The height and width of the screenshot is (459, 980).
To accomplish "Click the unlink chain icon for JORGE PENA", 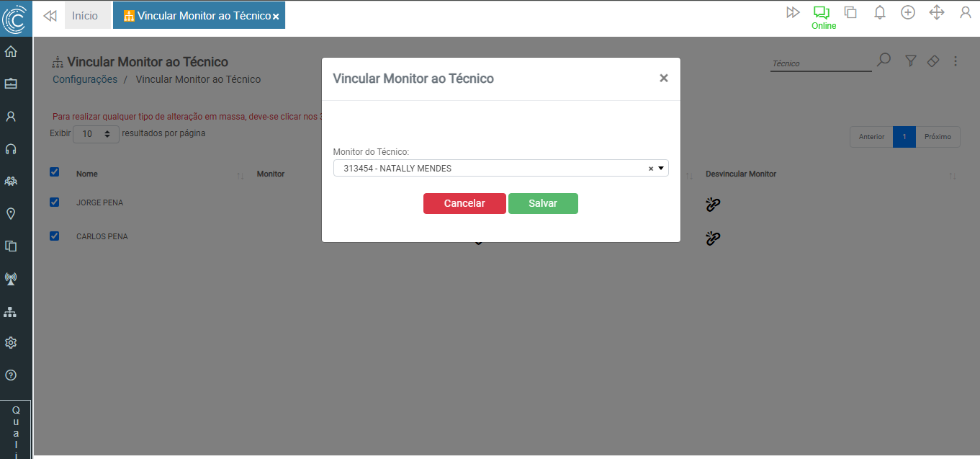I will (713, 205).
